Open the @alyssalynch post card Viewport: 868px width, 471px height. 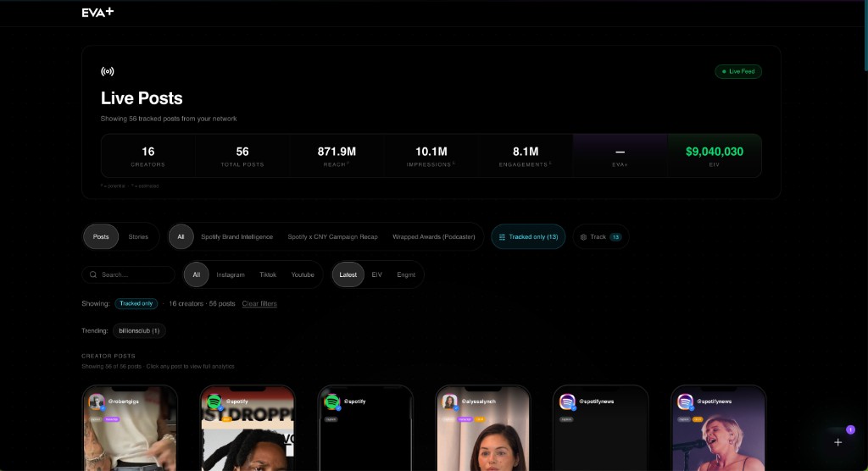(x=483, y=429)
